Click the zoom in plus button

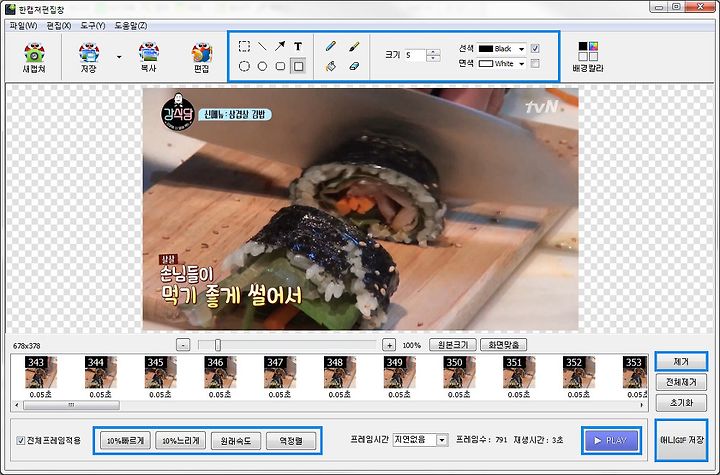tap(389, 345)
